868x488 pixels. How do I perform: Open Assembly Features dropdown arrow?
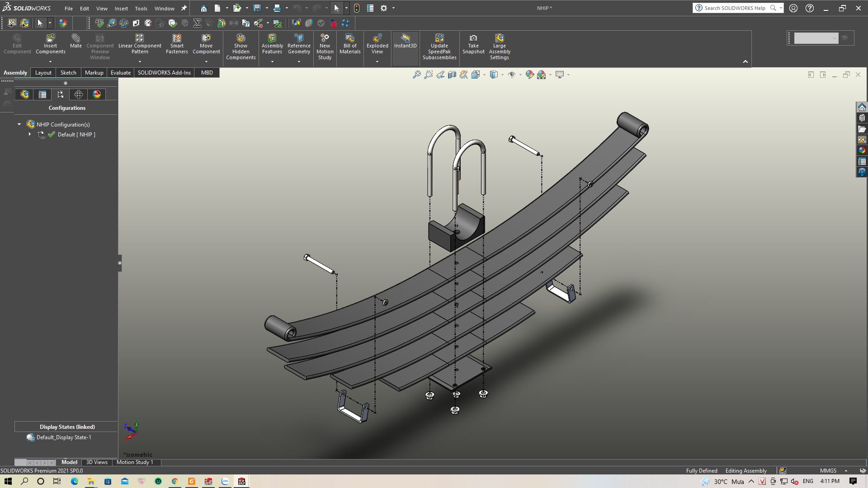[x=272, y=61]
